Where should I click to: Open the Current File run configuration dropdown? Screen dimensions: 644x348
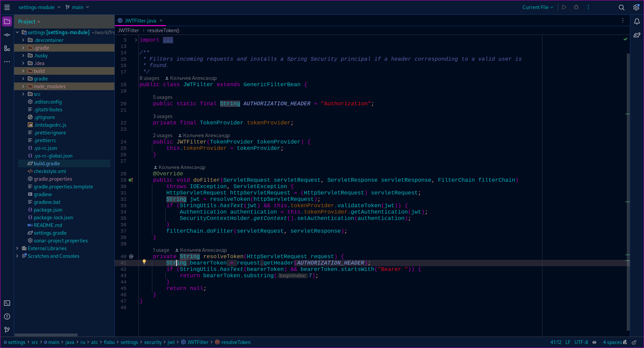pyautogui.click(x=537, y=7)
